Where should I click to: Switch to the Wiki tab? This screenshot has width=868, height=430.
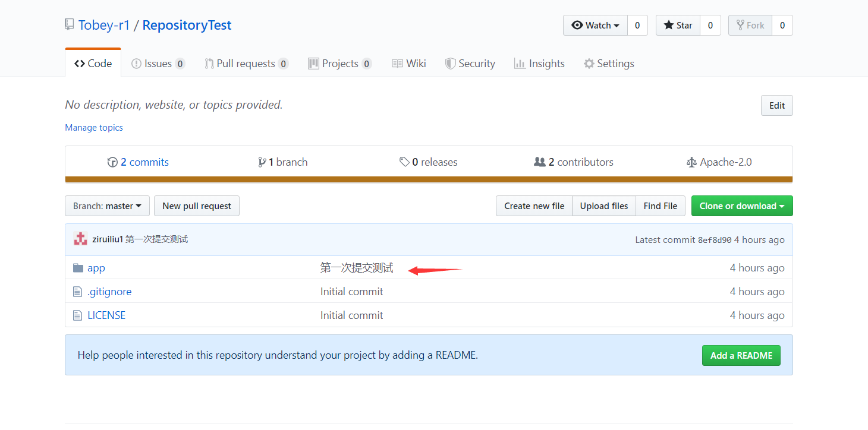point(409,64)
